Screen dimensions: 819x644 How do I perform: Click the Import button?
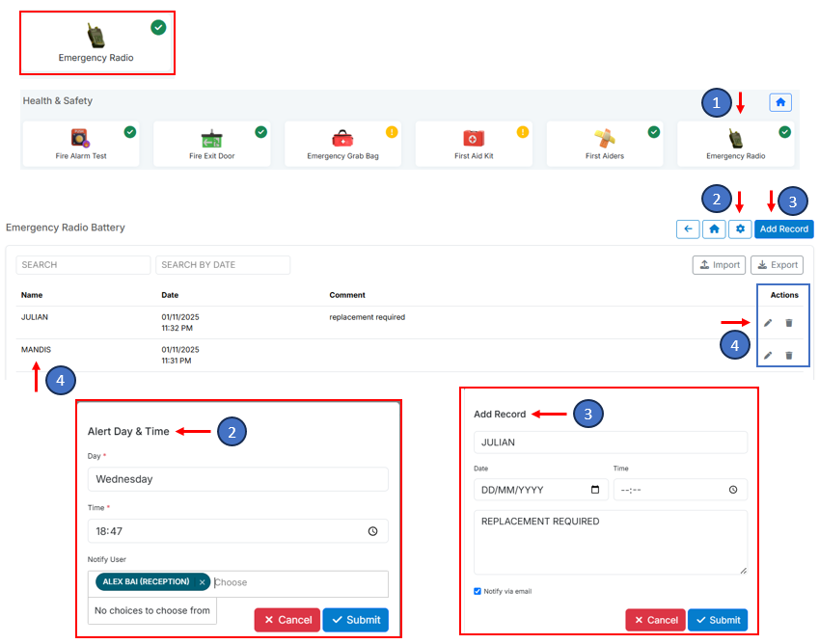coord(718,265)
